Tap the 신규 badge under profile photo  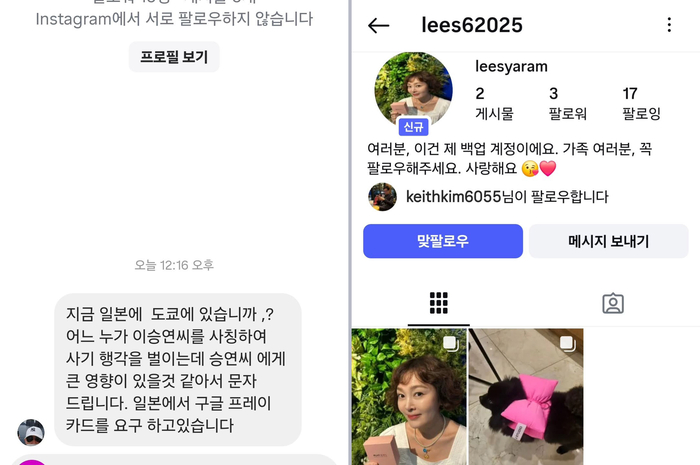pos(413,127)
